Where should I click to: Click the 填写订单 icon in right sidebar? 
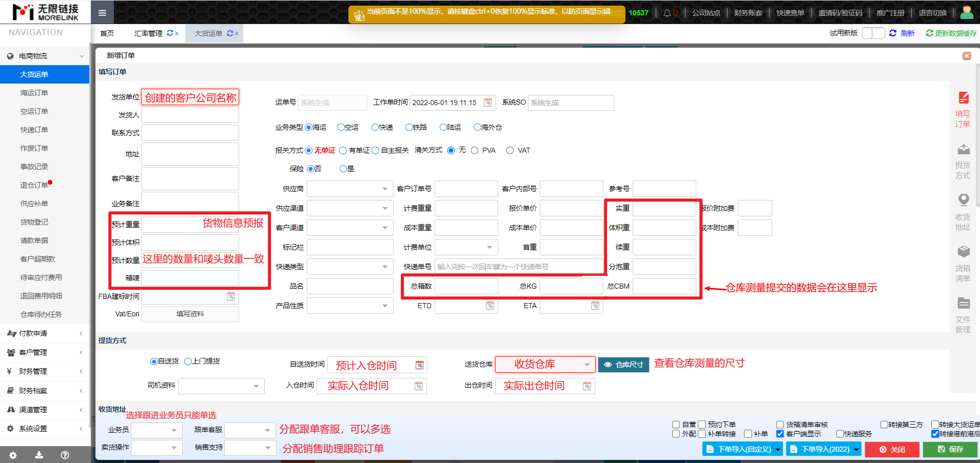[x=963, y=98]
